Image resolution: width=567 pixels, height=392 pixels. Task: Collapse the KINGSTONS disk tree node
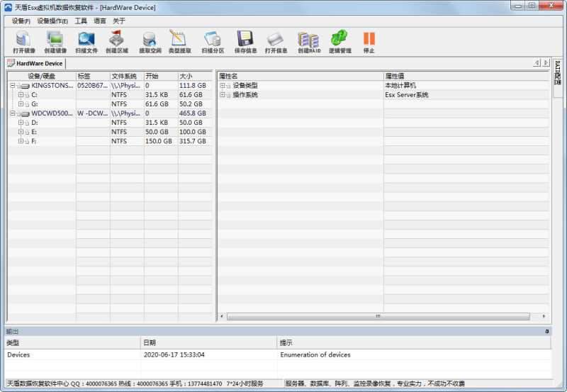click(13, 86)
